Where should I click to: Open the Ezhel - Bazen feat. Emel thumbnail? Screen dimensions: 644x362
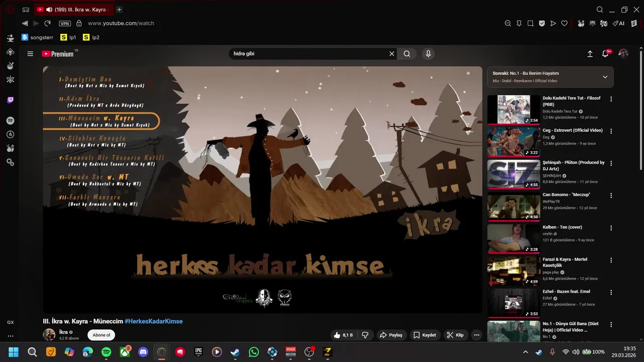click(x=514, y=303)
